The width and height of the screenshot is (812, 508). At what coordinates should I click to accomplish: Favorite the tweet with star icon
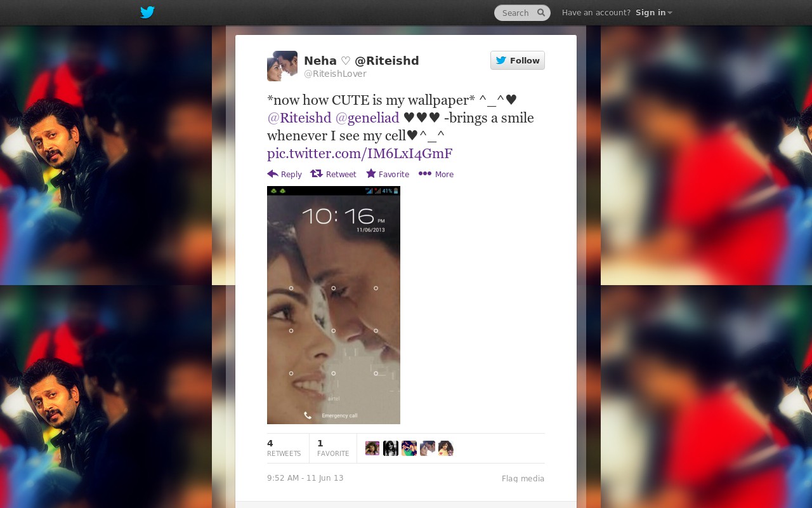click(x=388, y=174)
